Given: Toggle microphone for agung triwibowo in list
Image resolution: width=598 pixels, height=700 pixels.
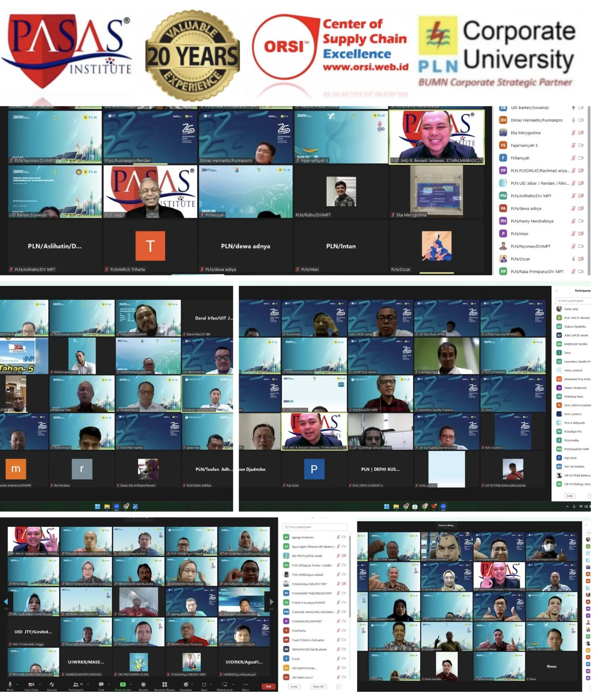Looking at the screenshot, I should tap(338, 537).
